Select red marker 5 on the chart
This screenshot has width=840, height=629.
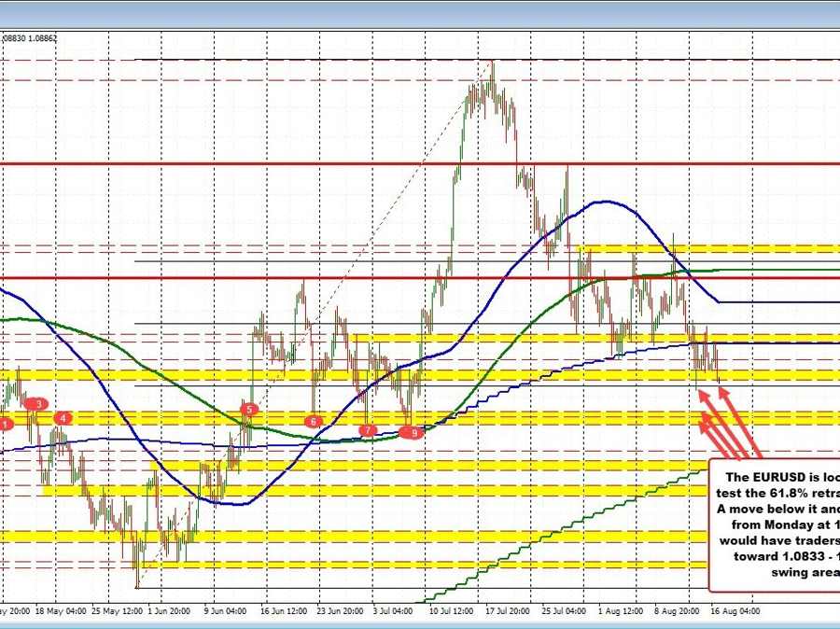pos(248,409)
